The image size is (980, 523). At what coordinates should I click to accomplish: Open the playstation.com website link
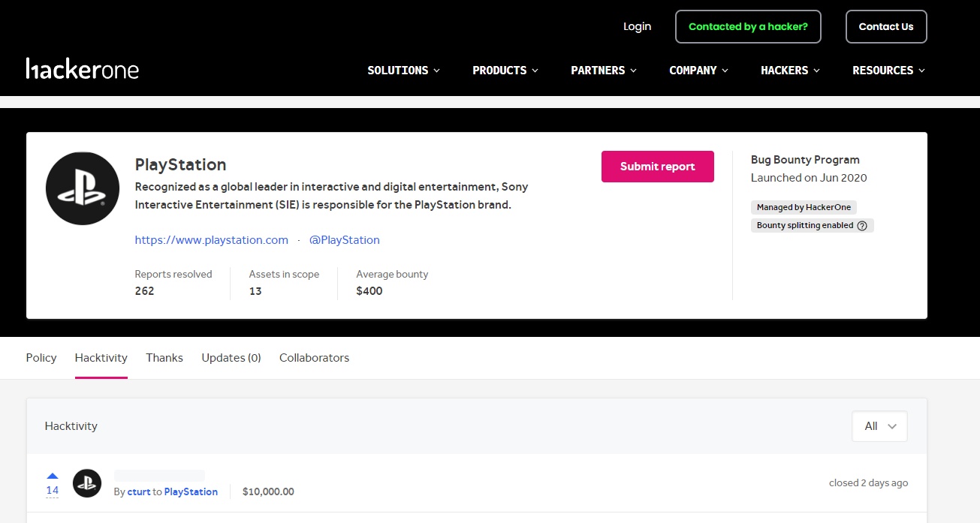(212, 240)
